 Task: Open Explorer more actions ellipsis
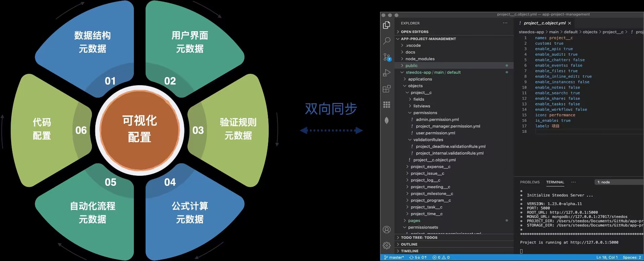tap(505, 23)
